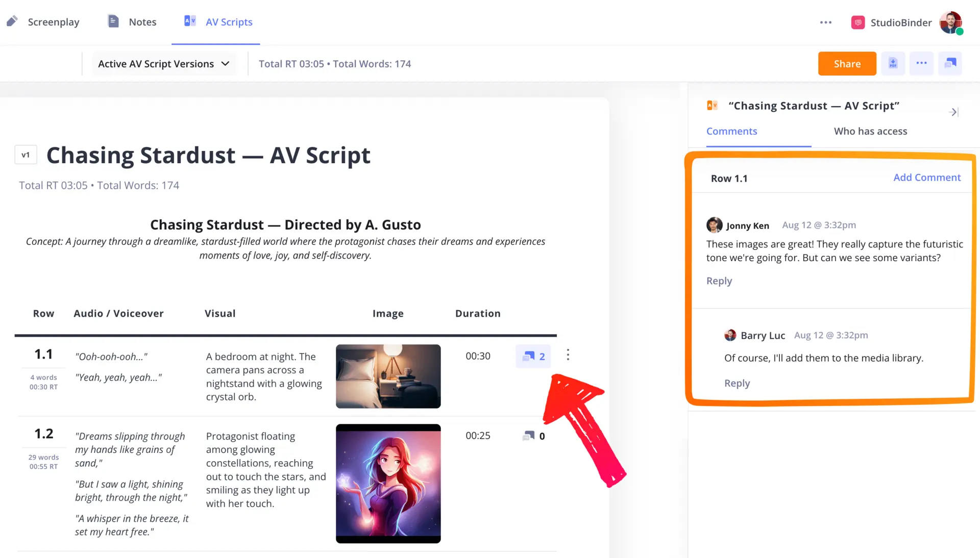Click the Notes document icon
This screenshot has width=980, height=558.
113,21
